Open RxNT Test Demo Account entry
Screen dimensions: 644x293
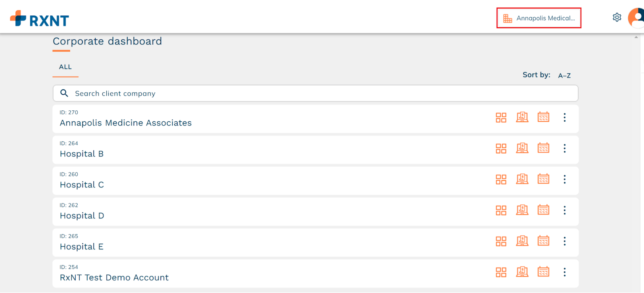point(114,278)
